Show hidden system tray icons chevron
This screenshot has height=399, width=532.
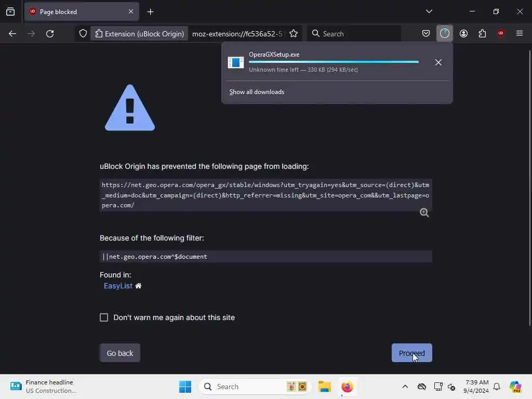tap(405, 387)
